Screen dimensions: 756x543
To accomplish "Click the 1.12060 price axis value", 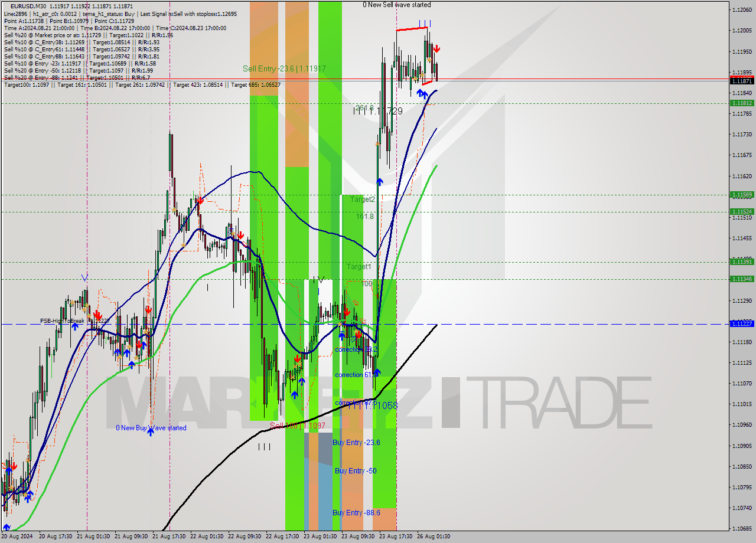I will [742, 9].
